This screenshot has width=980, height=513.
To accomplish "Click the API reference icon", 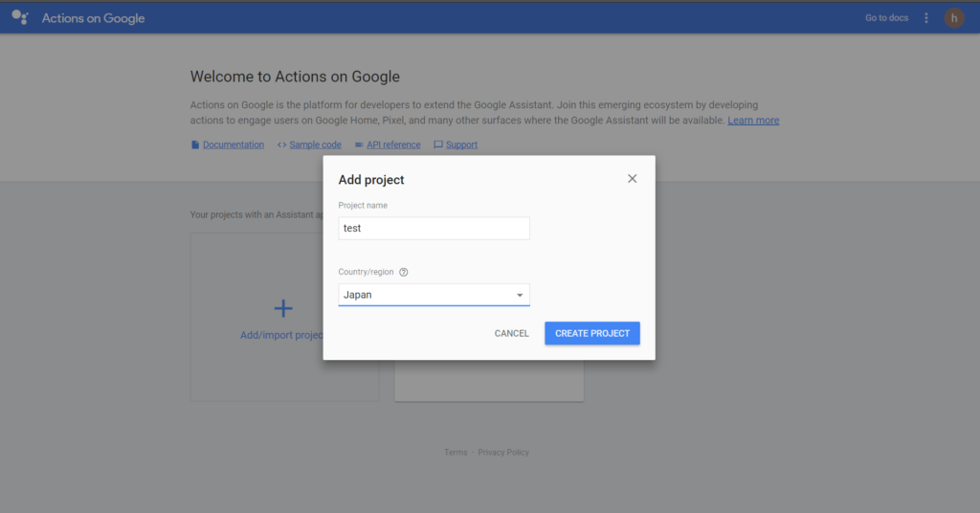I will [359, 145].
